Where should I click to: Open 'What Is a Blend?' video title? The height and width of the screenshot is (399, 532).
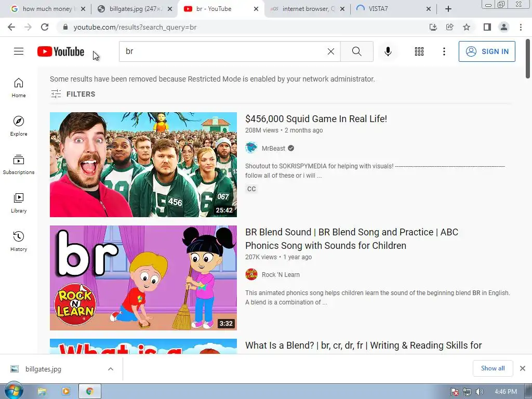point(363,345)
